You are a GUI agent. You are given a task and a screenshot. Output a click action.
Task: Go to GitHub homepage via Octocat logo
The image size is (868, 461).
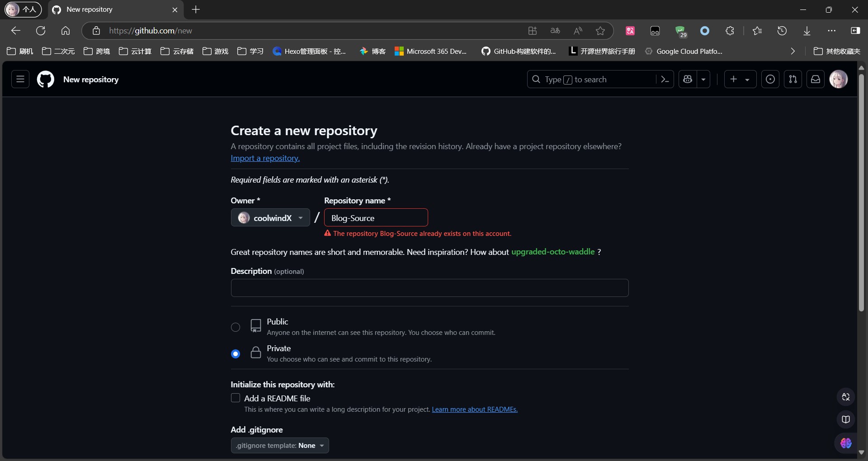[x=45, y=79]
